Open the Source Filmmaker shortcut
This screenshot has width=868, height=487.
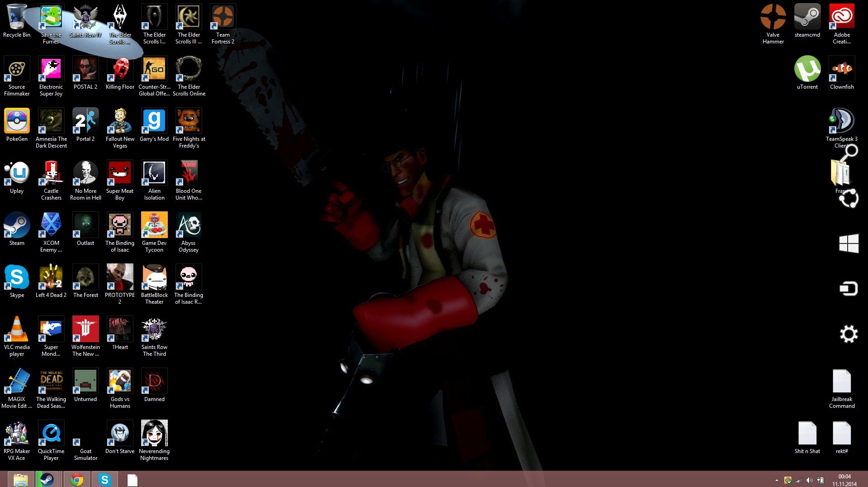pos(17,69)
